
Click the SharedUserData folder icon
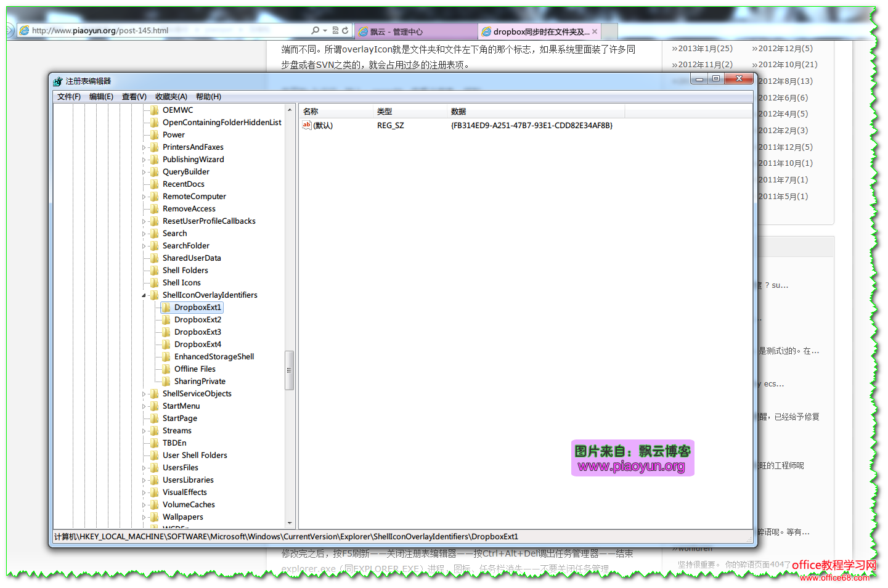pyautogui.click(x=155, y=258)
